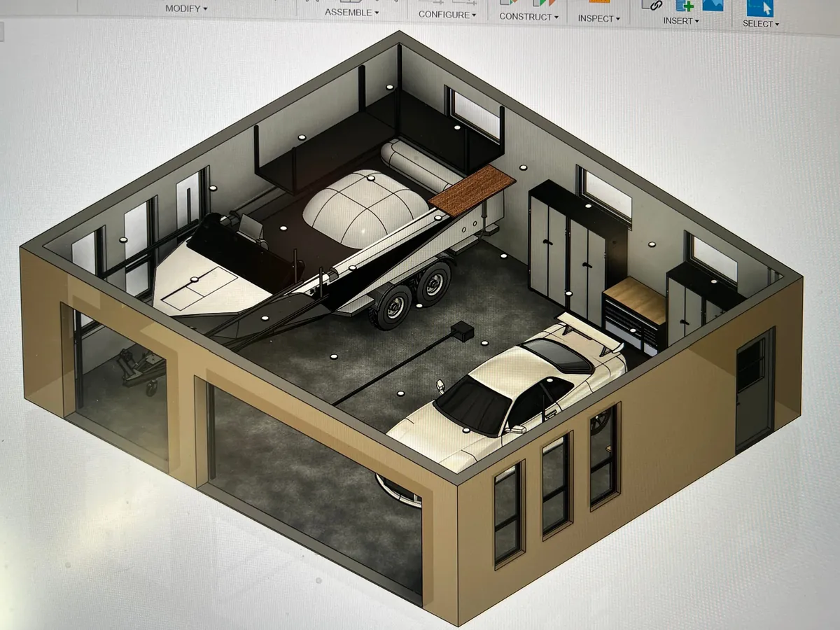Click the first Construct plane icon

[510, 3]
